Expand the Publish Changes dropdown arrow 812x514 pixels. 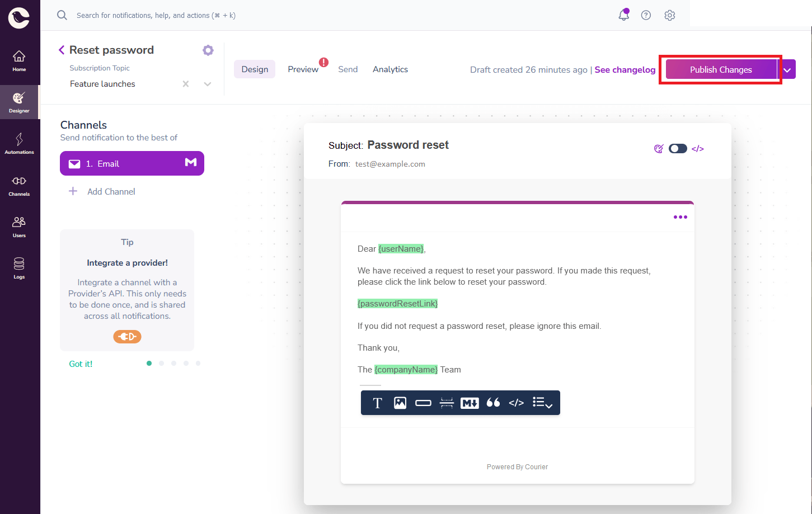[787, 69]
